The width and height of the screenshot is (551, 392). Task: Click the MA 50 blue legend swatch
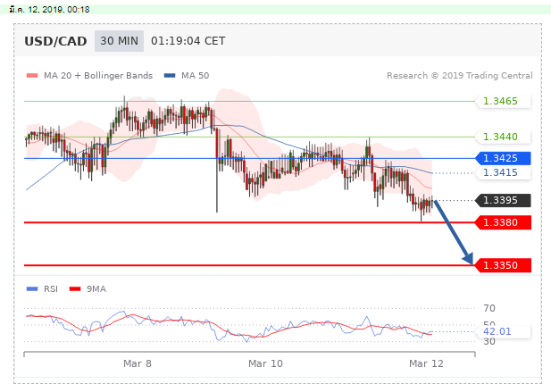[x=170, y=76]
